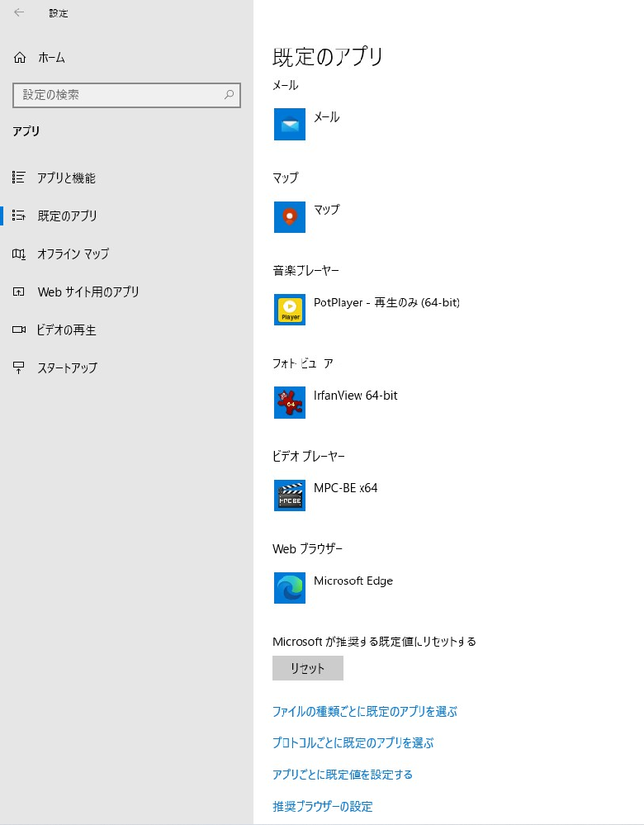Click the PotPlayer icon
The height and width of the screenshot is (825, 644).
(x=289, y=310)
